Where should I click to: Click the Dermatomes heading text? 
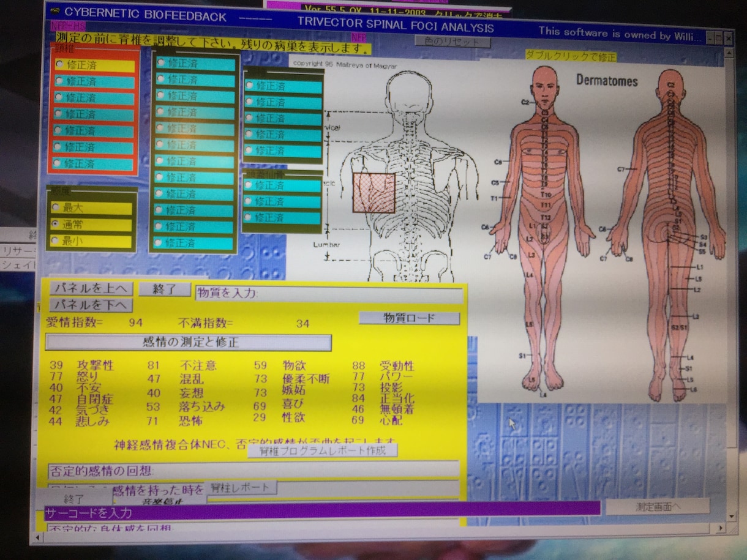tap(607, 81)
